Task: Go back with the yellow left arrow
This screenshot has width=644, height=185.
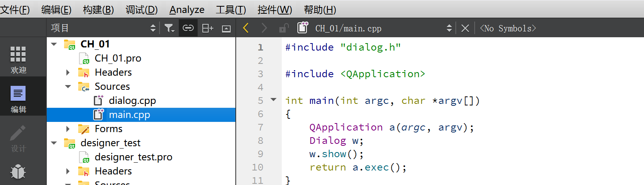Action: point(246,28)
